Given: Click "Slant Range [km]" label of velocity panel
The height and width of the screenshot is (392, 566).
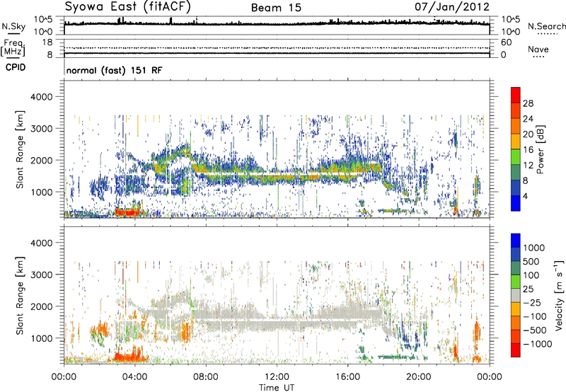Looking at the screenshot, I should click(x=21, y=296).
